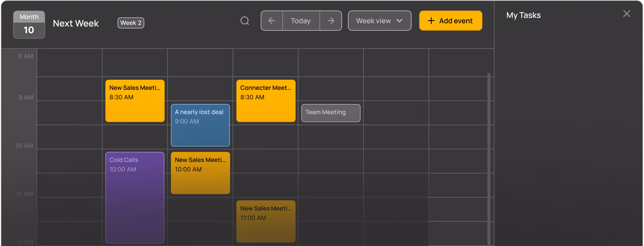Click the plus icon in Add event

point(431,20)
